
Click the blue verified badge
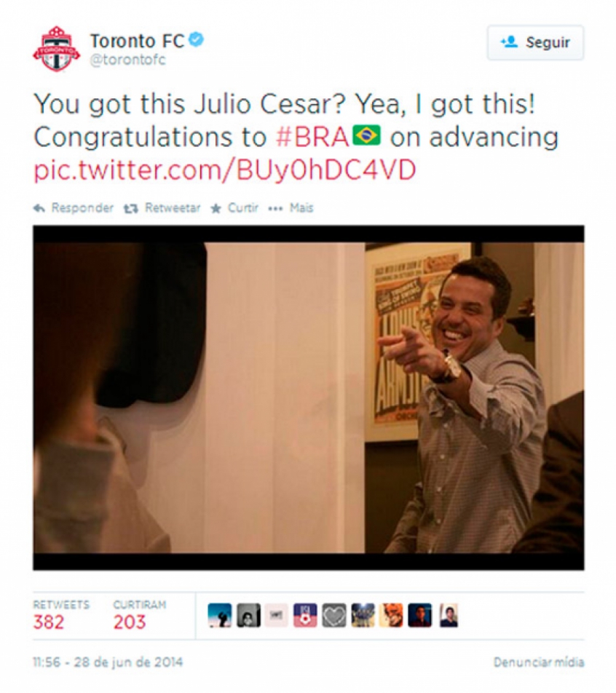[196, 40]
